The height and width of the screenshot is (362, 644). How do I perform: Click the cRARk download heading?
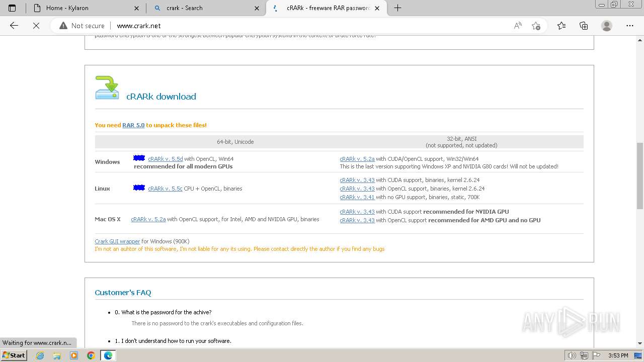[161, 97]
